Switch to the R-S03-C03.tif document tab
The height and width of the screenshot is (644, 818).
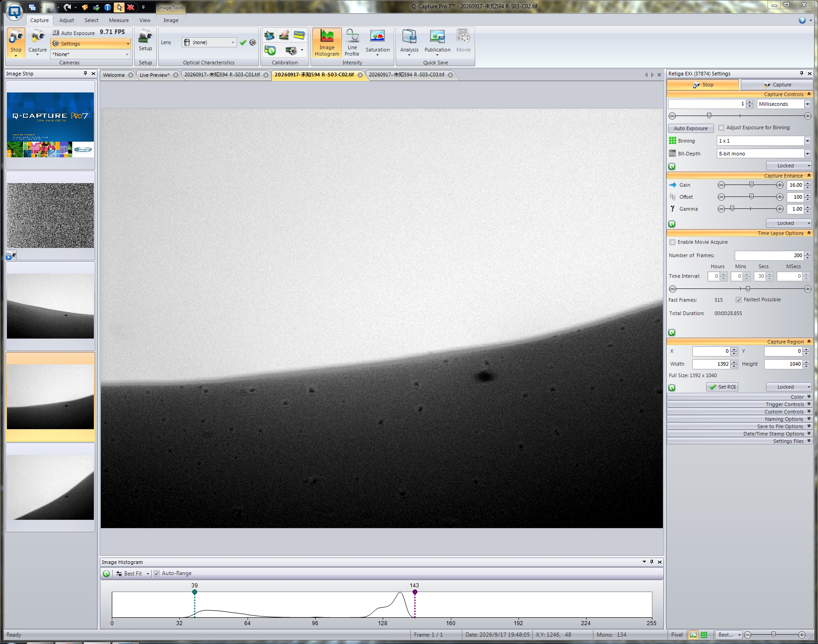point(407,75)
